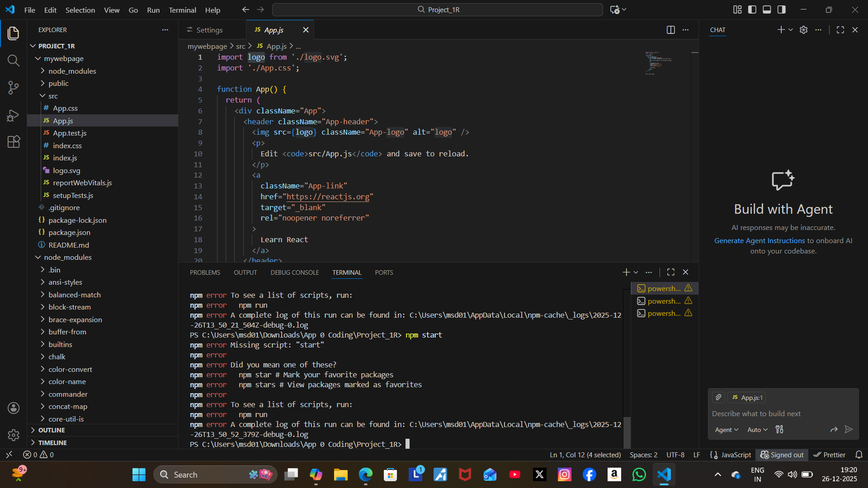Split the editor to the right
The image size is (868, 488).
pyautogui.click(x=670, y=30)
